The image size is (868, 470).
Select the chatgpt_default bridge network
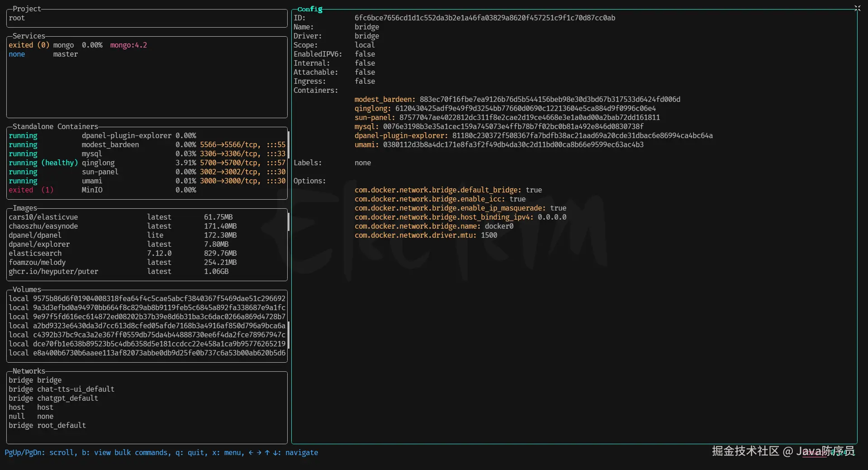tap(67, 398)
